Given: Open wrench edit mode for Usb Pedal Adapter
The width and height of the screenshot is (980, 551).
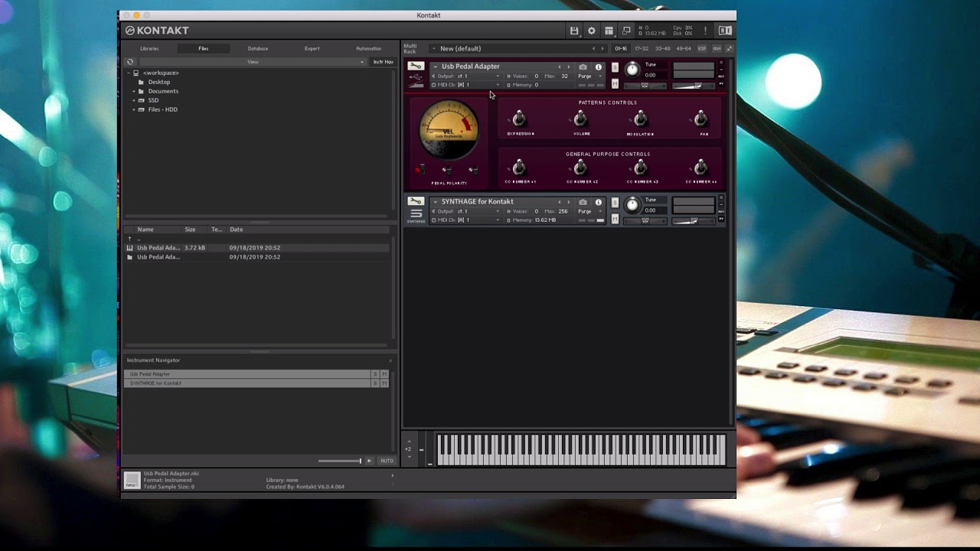Looking at the screenshot, I should [x=416, y=66].
